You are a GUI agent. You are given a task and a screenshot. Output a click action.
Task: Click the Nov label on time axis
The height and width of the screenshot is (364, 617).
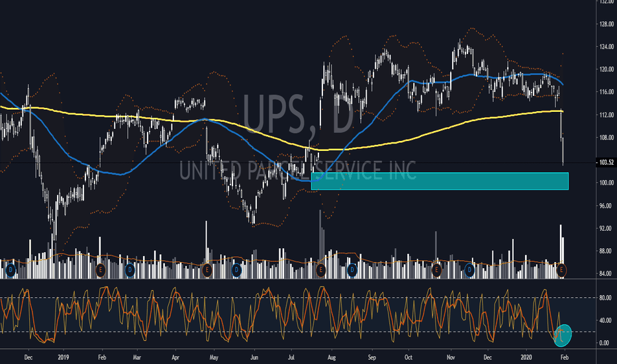point(451,357)
